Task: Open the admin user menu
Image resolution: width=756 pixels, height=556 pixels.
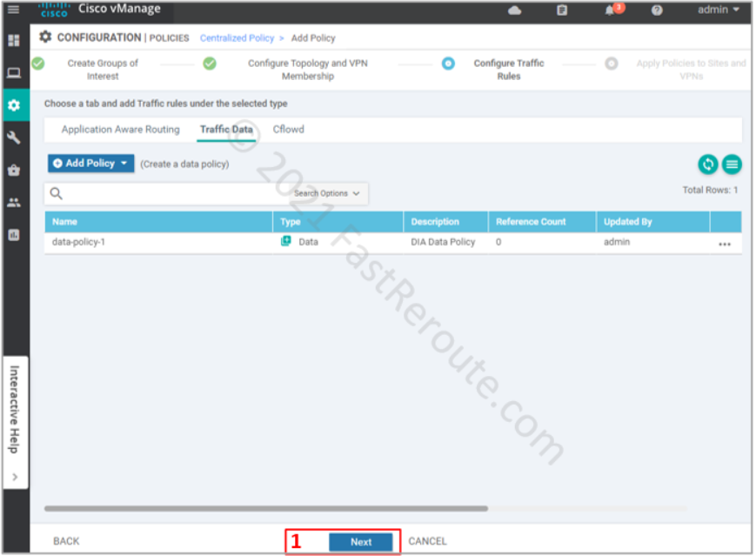Action: click(x=719, y=10)
